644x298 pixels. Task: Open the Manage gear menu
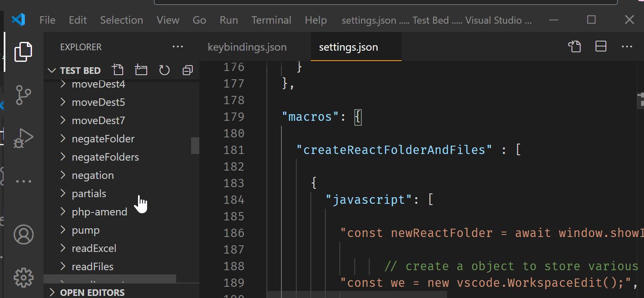(24, 277)
